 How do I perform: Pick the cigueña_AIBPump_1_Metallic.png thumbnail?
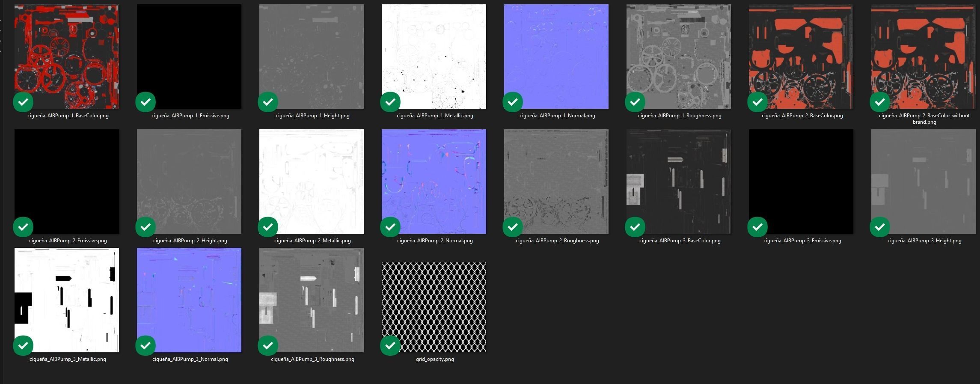(x=434, y=57)
